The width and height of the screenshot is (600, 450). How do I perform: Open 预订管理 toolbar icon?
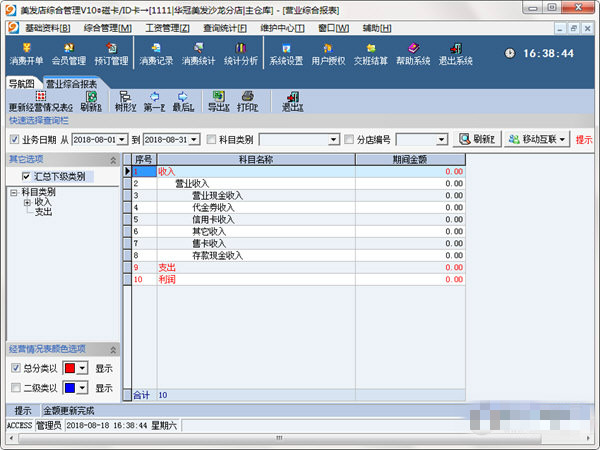(111, 54)
